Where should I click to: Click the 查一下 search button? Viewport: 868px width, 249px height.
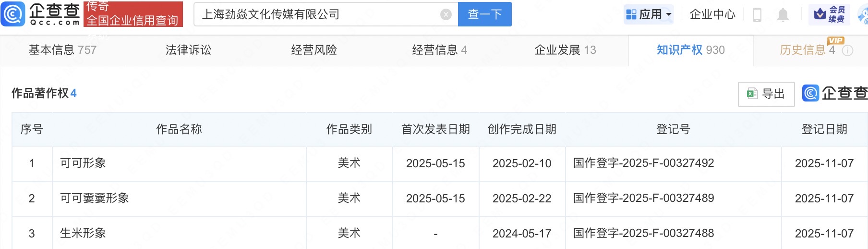point(484,14)
